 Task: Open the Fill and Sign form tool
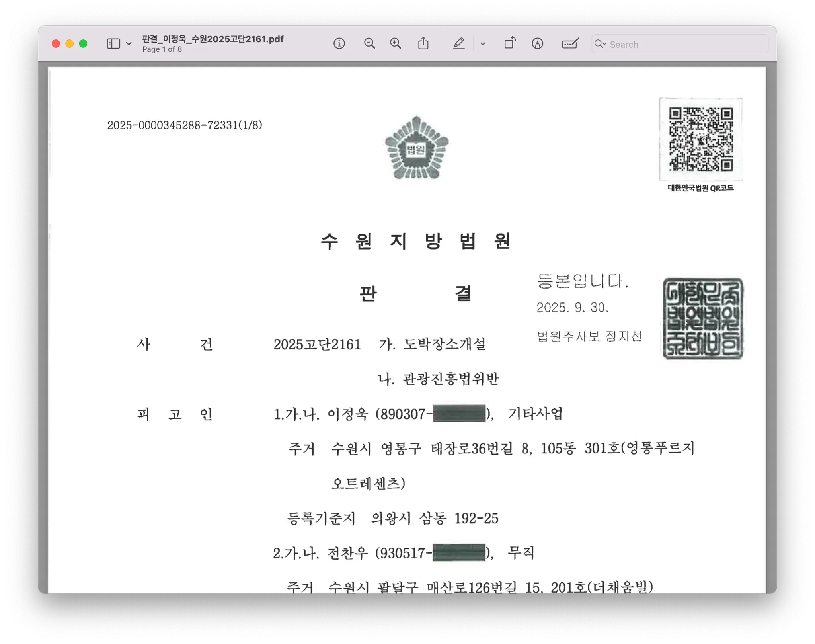[569, 44]
